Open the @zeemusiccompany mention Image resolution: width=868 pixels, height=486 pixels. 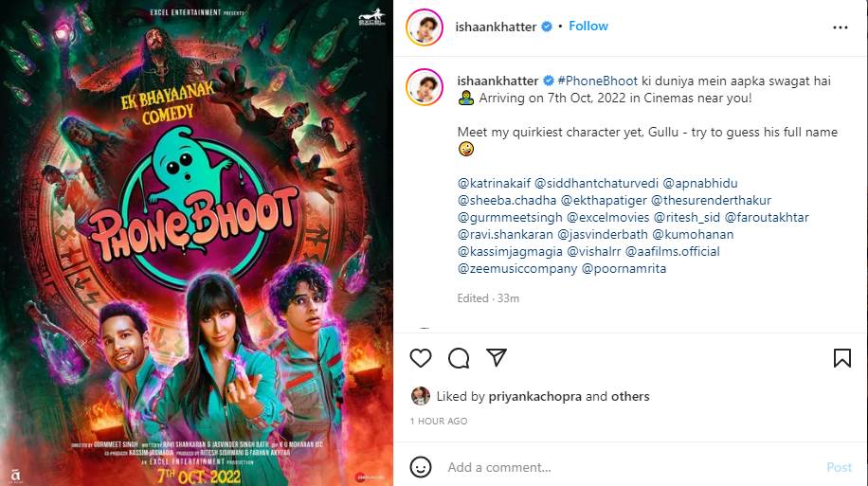[x=517, y=268]
